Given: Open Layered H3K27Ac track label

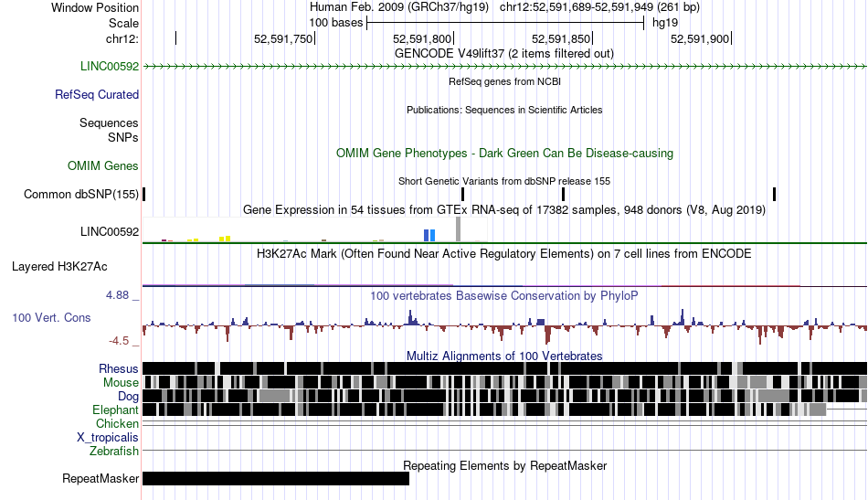Looking at the screenshot, I should [x=59, y=267].
